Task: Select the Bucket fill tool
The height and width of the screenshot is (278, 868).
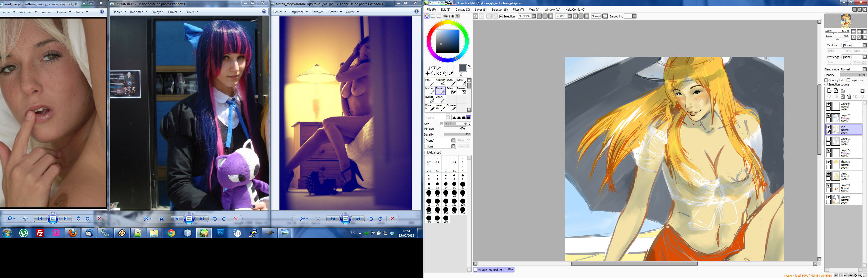Action: click(x=430, y=99)
